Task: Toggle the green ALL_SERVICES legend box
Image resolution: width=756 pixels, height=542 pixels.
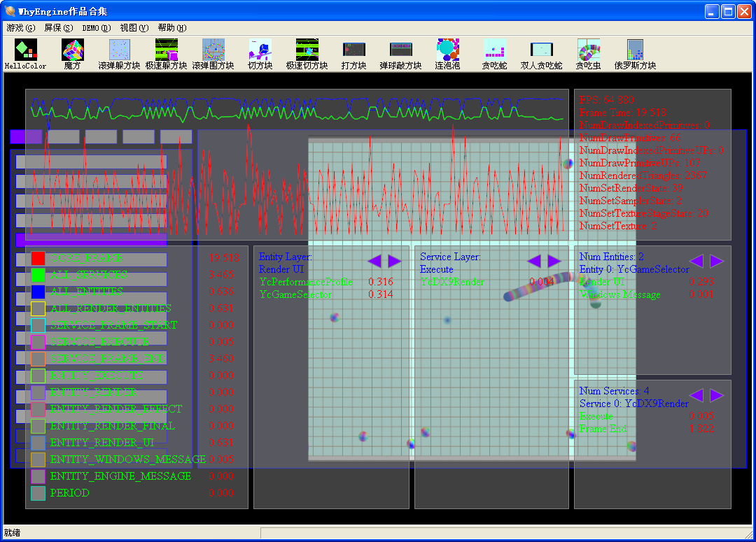Action: [x=38, y=275]
